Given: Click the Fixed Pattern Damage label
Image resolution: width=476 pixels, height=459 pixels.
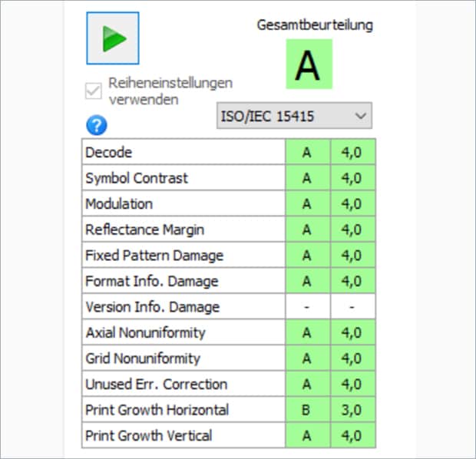Looking at the screenshot, I should pos(154,256).
